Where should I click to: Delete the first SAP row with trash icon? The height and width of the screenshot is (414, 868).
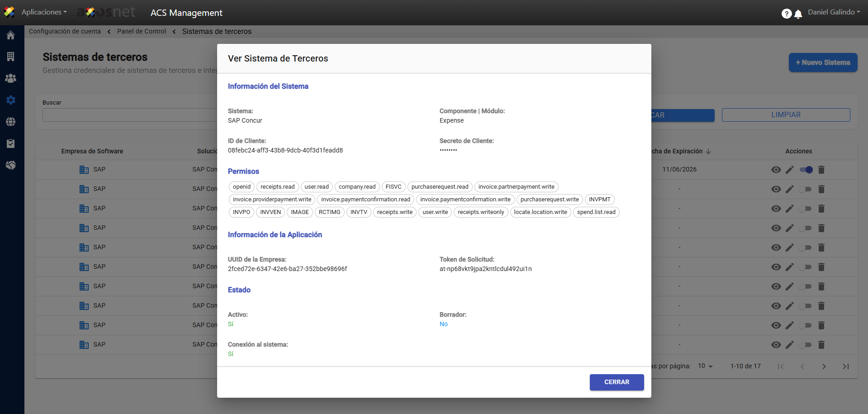coord(821,170)
